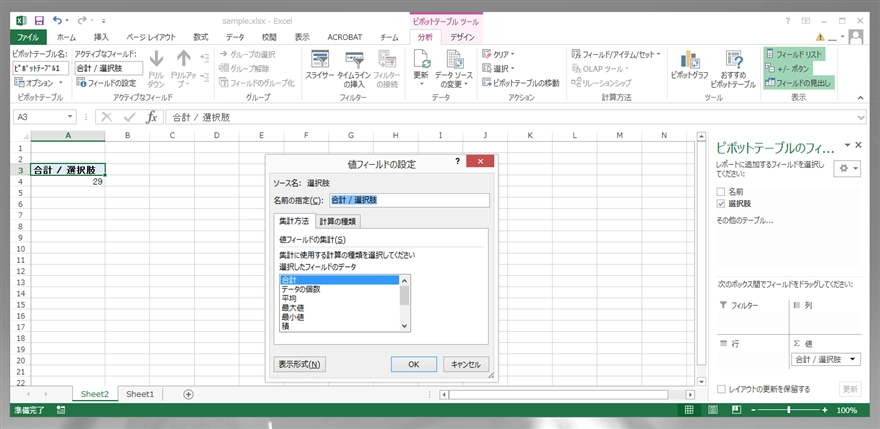Select the Sheet1 worksheet tab
The image size is (880, 429).
[140, 394]
